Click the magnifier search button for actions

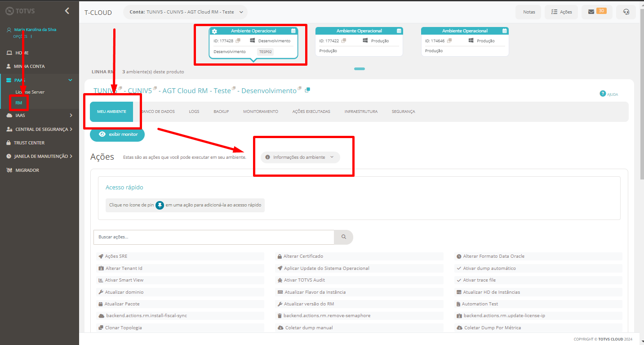tap(344, 237)
